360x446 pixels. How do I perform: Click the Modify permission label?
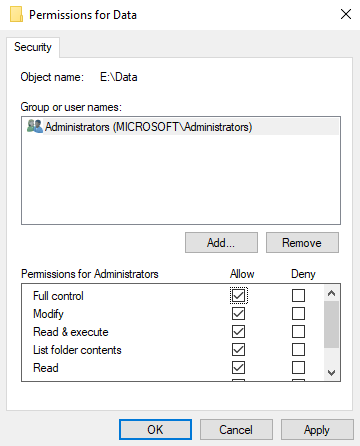click(48, 314)
